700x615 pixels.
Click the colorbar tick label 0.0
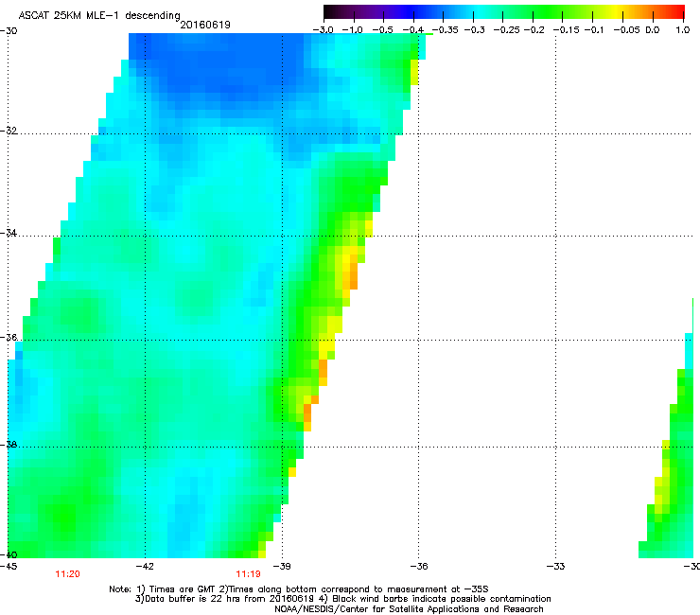pos(653,30)
